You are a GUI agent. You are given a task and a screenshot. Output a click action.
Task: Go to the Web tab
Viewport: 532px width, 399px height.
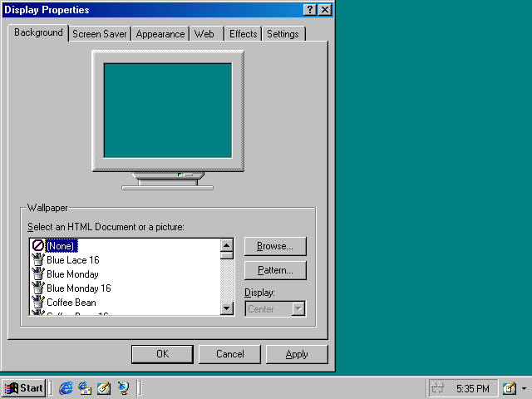pos(207,34)
